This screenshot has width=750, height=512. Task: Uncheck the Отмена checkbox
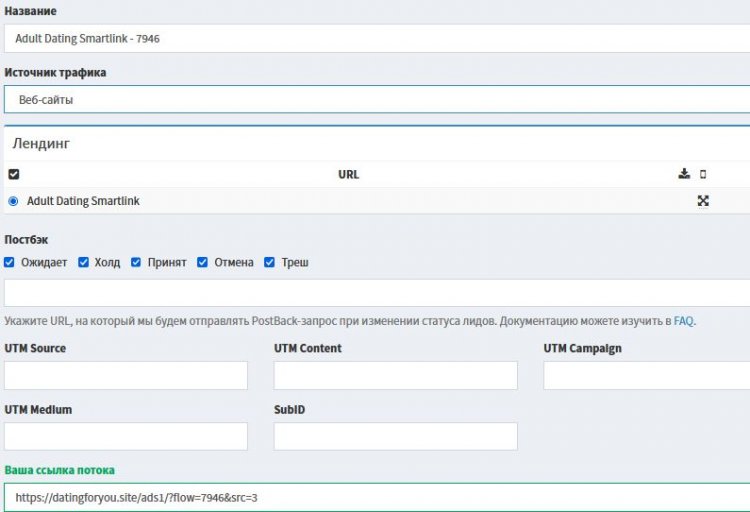tap(203, 262)
